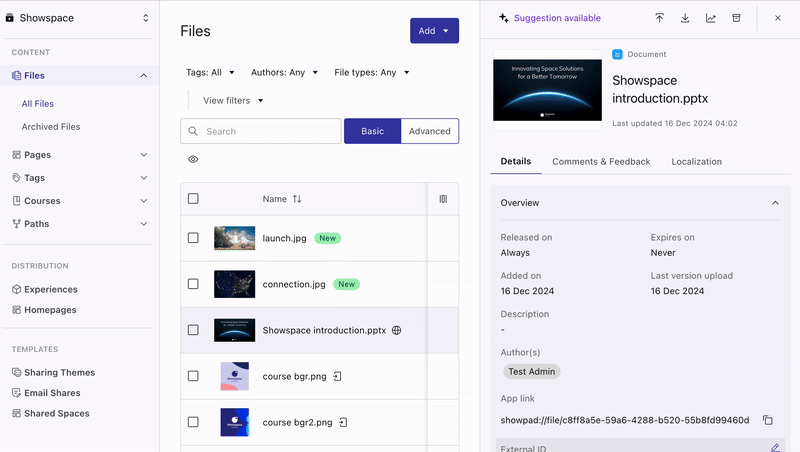Click the connection.jpg file name
The image size is (800, 452).
click(x=294, y=284)
